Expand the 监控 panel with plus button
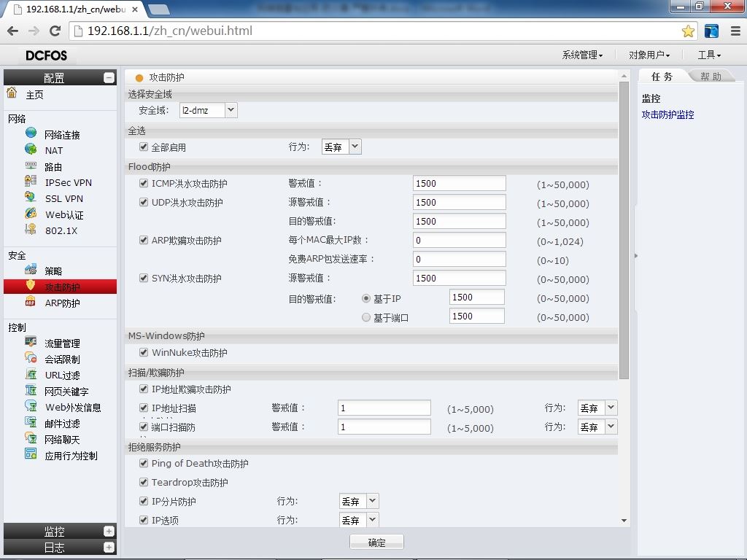The image size is (747, 560). [109, 531]
